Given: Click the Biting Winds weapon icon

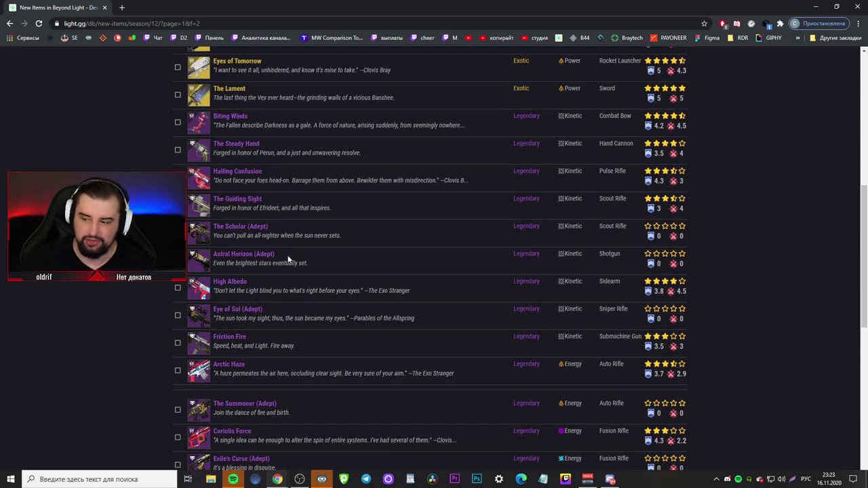Looking at the screenshot, I should point(199,123).
